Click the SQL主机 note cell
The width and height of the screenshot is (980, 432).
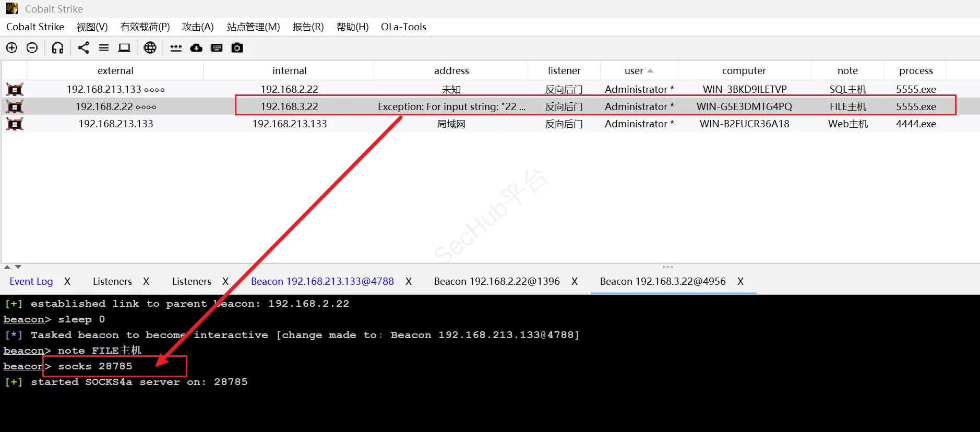click(x=847, y=89)
